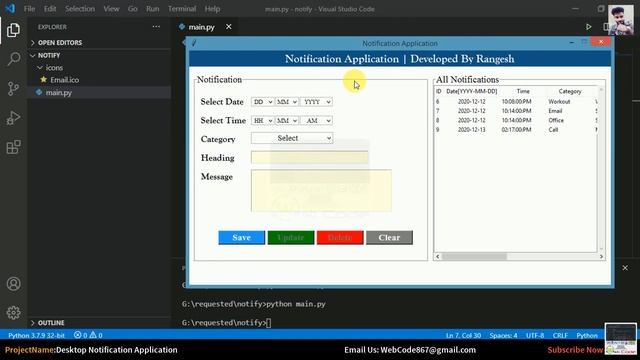Close the main.py editor tab
The image size is (640, 360).
[229, 27]
